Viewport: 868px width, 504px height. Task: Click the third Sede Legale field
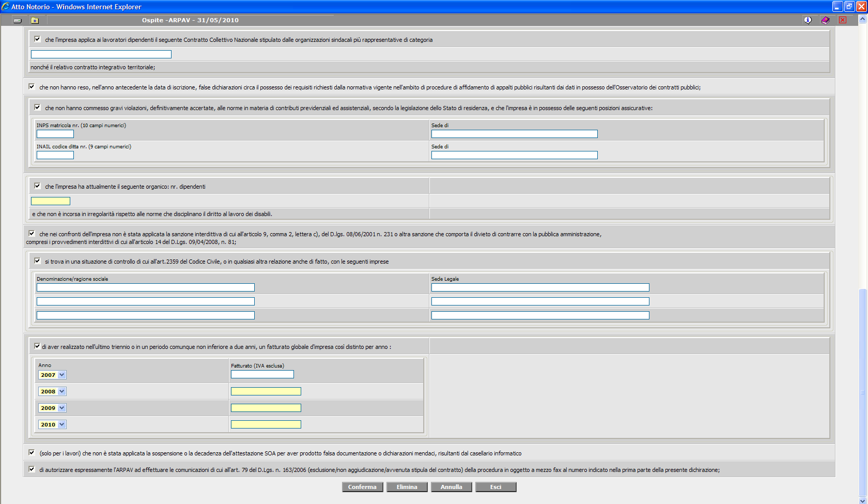(x=540, y=315)
